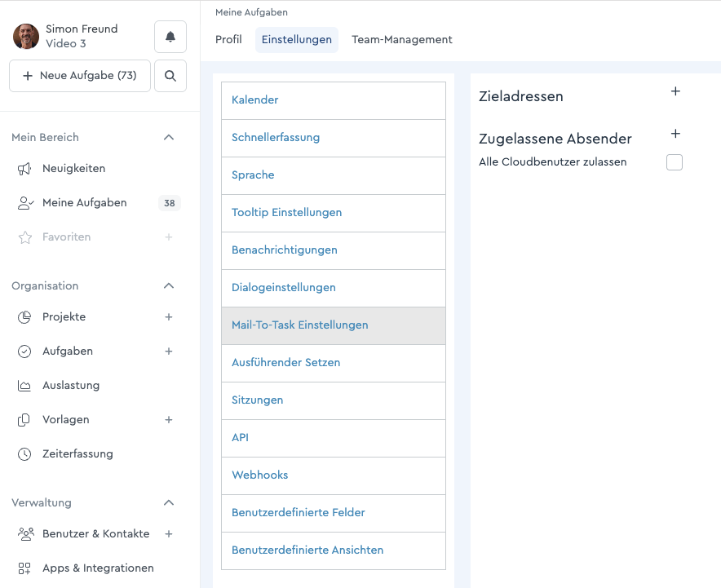Go to Projekte
The width and height of the screenshot is (721, 588).
click(x=64, y=317)
